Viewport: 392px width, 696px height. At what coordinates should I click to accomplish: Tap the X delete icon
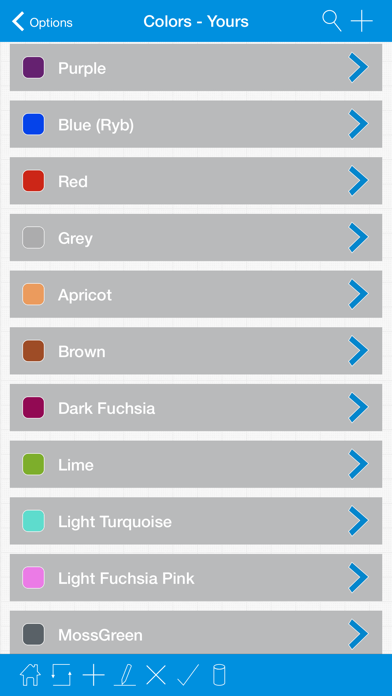tap(156, 675)
